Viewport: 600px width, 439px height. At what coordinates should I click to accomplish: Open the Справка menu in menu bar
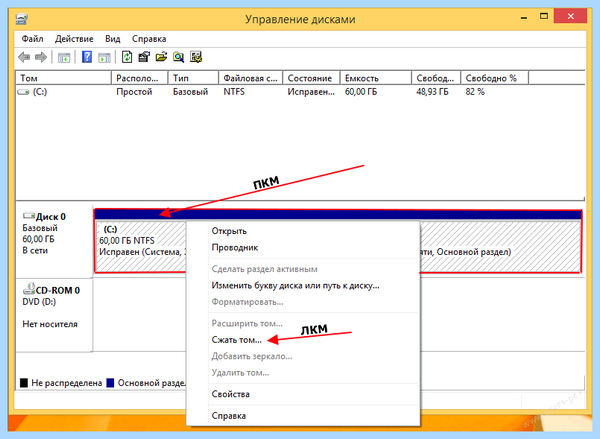(149, 39)
